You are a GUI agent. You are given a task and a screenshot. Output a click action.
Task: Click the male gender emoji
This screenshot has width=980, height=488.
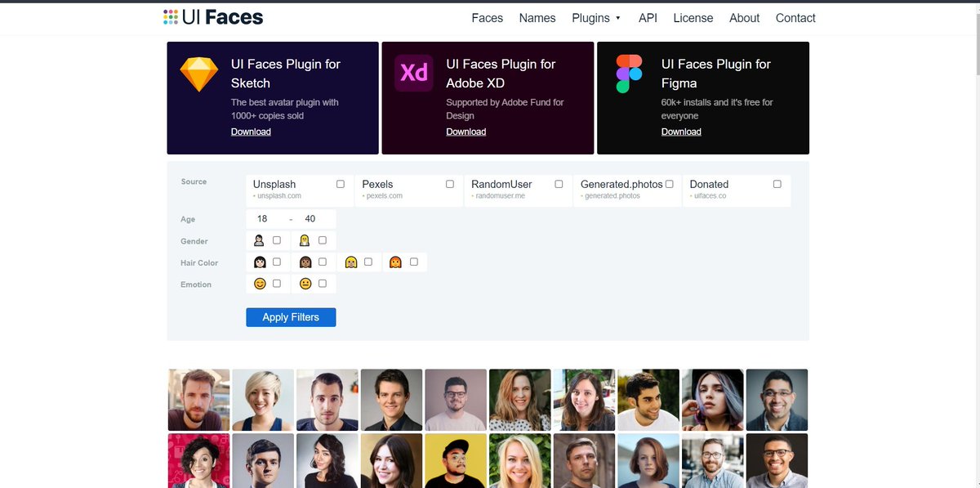(259, 240)
